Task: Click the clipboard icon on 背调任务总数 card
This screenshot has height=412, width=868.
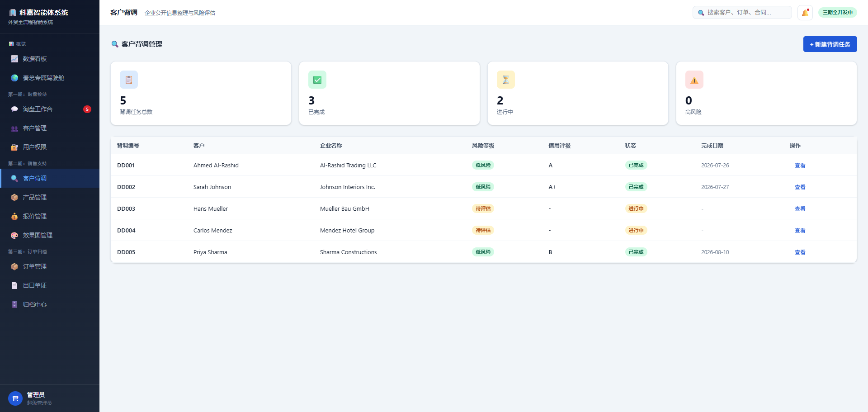Action: pos(129,80)
